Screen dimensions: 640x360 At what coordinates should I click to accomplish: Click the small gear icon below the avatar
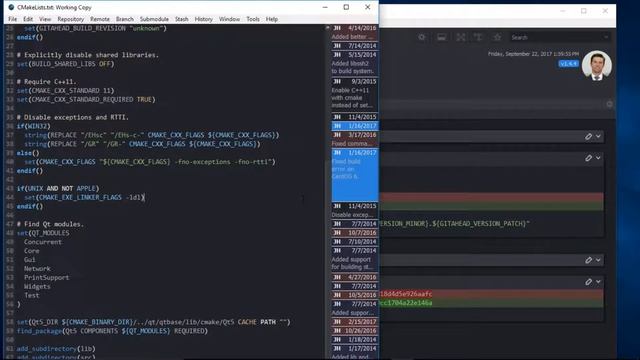[x=609, y=104]
